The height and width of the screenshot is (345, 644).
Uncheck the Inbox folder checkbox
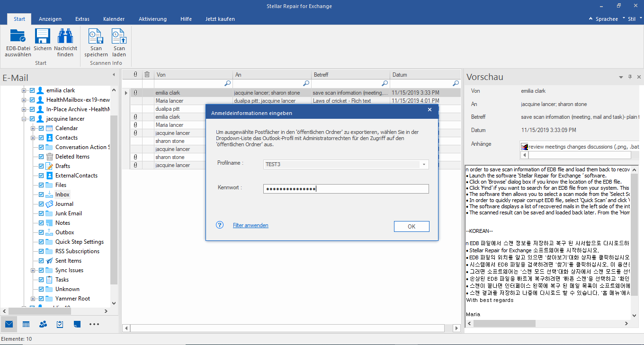(x=41, y=195)
